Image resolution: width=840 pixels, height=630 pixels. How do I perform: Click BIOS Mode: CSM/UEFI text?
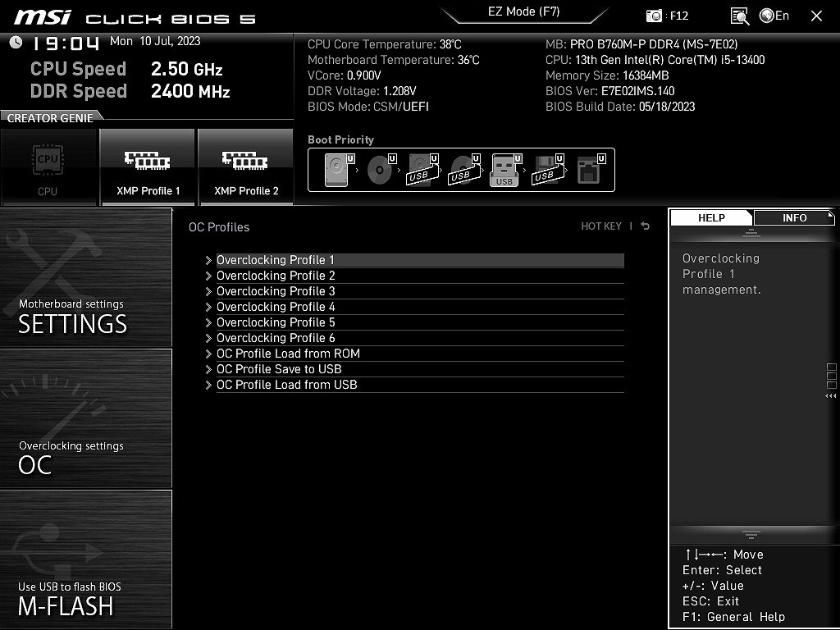[x=368, y=107]
